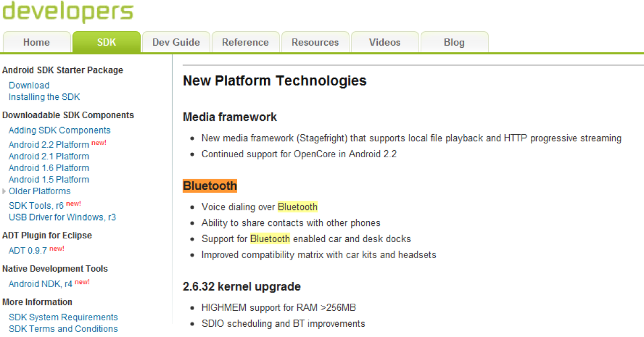Select the Videos tab
Image resolution: width=644 pixels, height=337 pixels.
(385, 42)
